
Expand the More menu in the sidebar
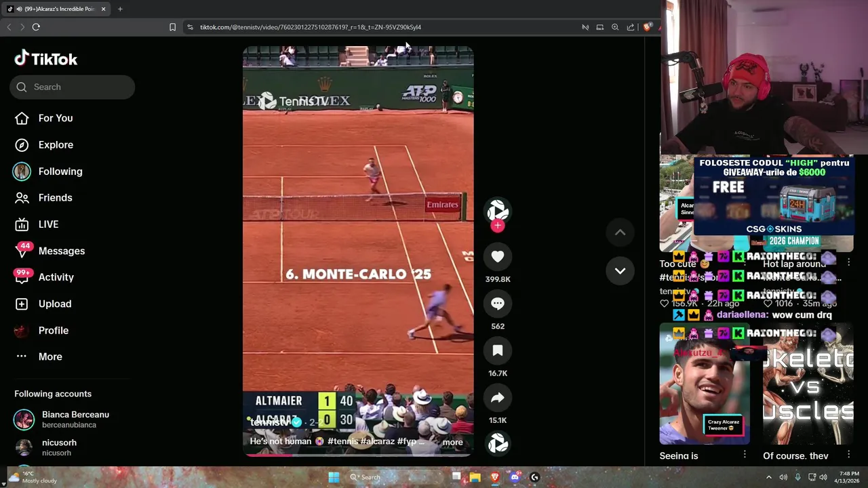pos(39,357)
